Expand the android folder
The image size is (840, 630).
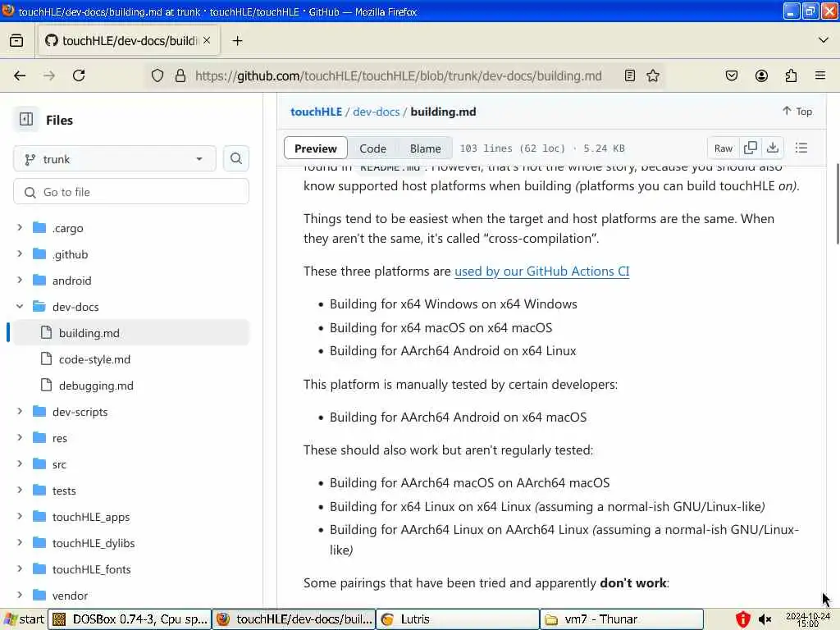tap(20, 281)
